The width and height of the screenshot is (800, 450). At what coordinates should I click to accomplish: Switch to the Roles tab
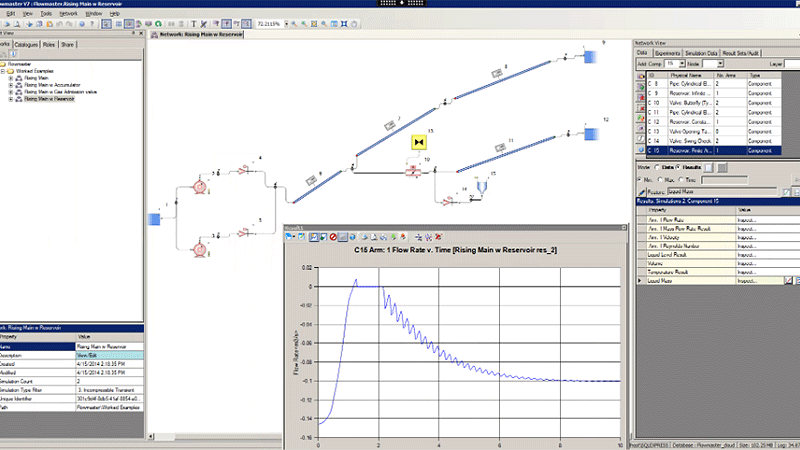[x=49, y=45]
